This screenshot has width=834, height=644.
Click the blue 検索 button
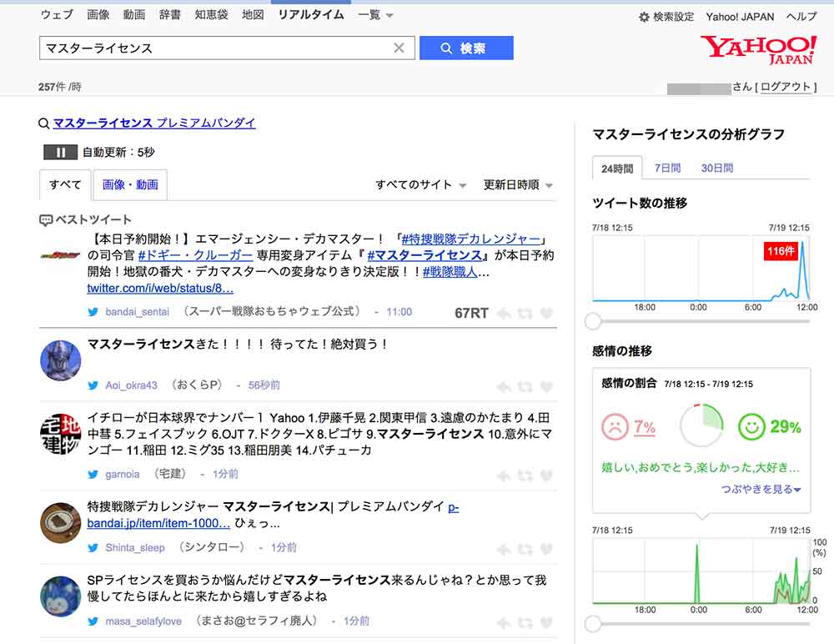click(466, 48)
